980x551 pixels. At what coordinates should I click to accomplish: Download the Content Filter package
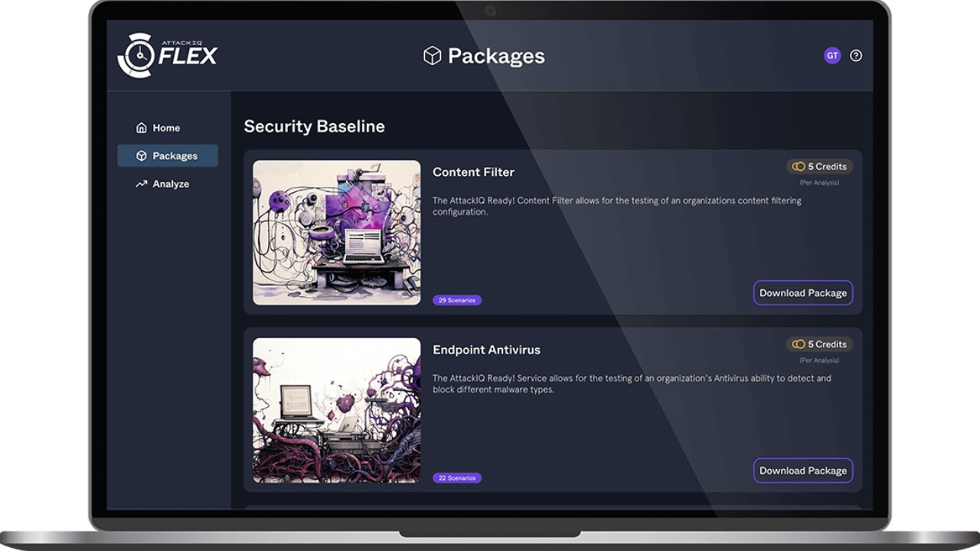803,293
